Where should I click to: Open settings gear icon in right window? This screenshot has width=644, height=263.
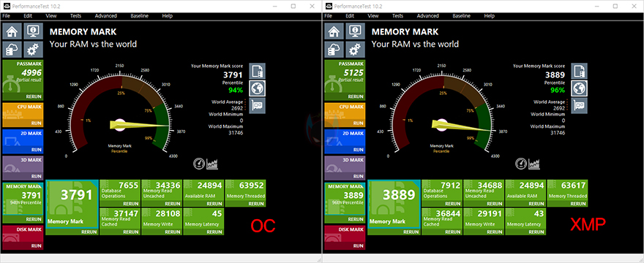coord(355,50)
